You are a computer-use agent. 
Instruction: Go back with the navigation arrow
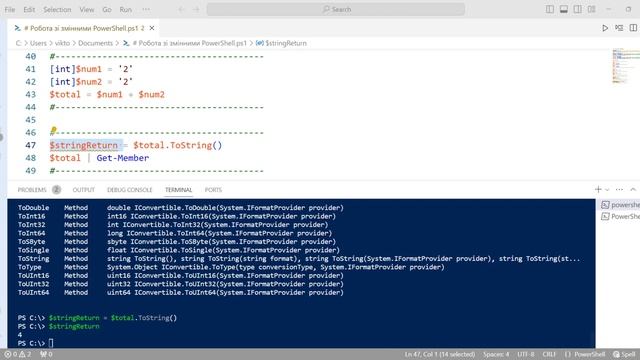tap(181, 9)
